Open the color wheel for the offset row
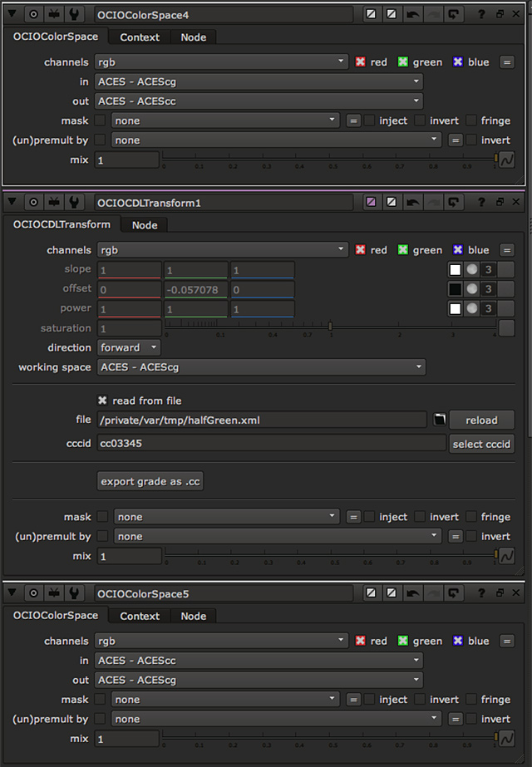532x767 pixels. pyautogui.click(x=471, y=289)
